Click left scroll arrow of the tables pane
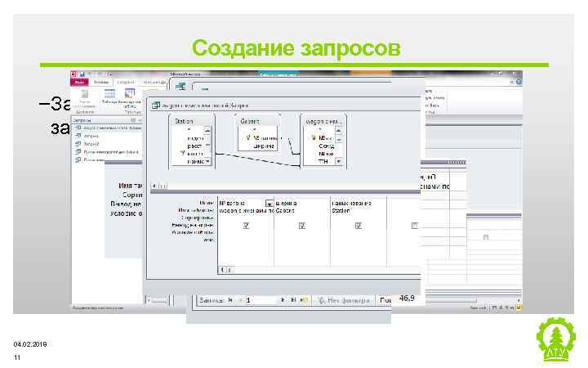588x368 pixels. (154, 186)
